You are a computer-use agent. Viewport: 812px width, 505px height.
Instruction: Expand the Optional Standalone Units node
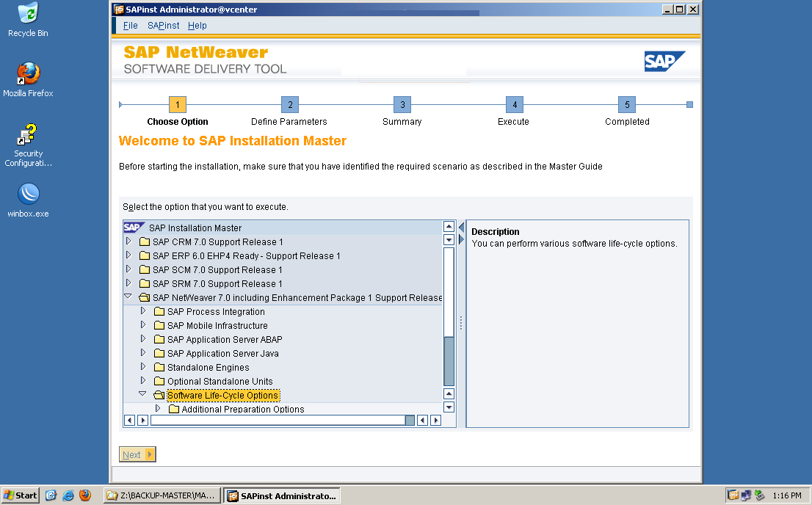(143, 381)
